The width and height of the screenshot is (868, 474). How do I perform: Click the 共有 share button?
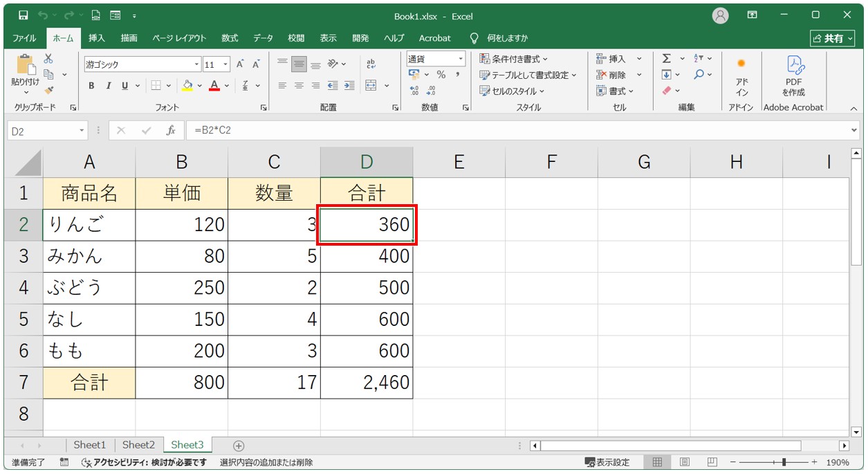tap(833, 38)
